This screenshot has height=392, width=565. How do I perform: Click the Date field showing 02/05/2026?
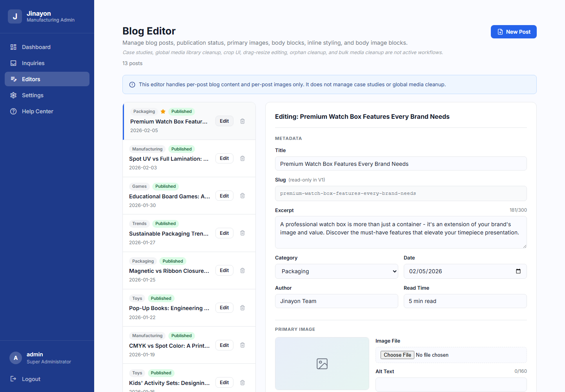[x=465, y=271]
